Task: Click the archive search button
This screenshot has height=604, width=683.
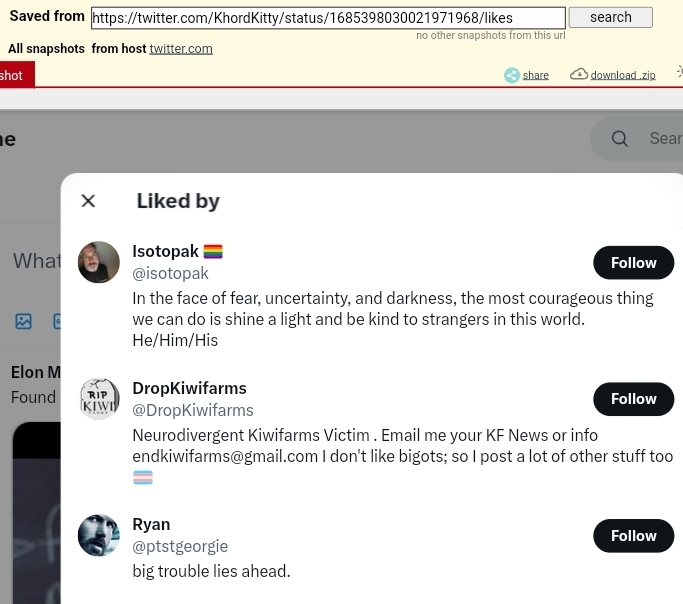Action: [x=611, y=17]
